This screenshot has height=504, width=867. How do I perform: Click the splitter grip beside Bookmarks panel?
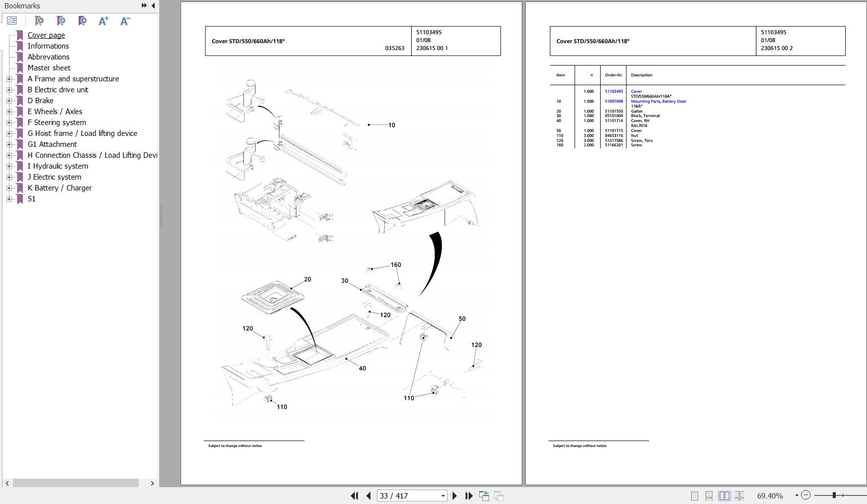161,217
